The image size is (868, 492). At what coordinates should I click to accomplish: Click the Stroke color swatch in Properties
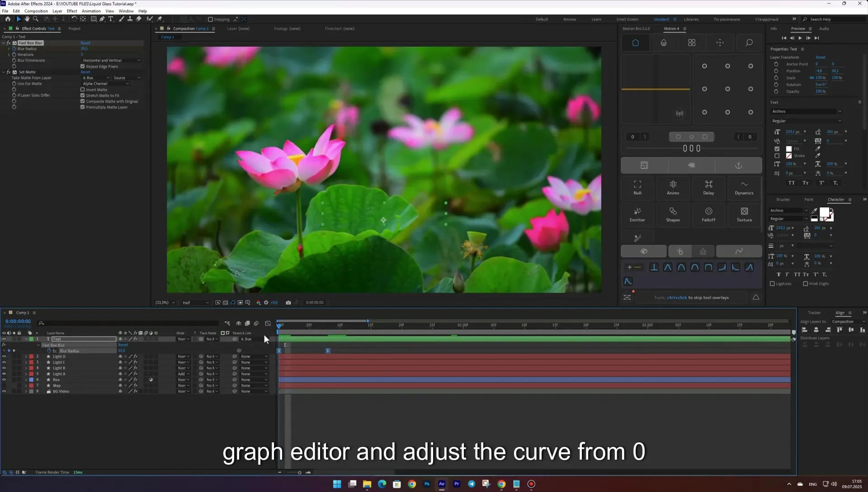point(788,156)
